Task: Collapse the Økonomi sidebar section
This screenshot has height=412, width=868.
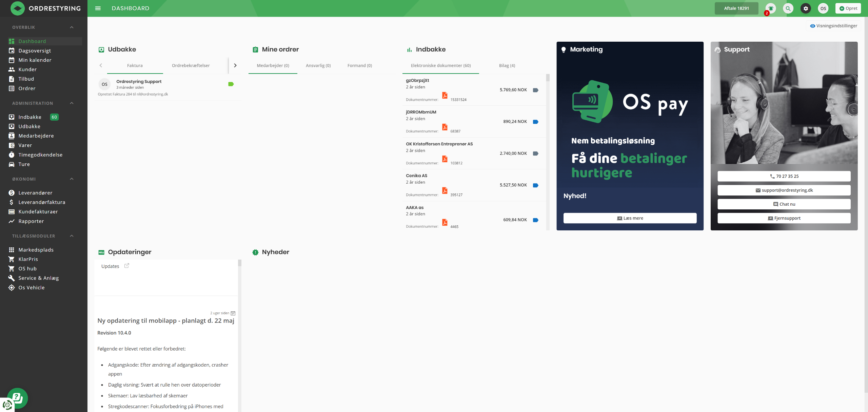Action: 72,179
